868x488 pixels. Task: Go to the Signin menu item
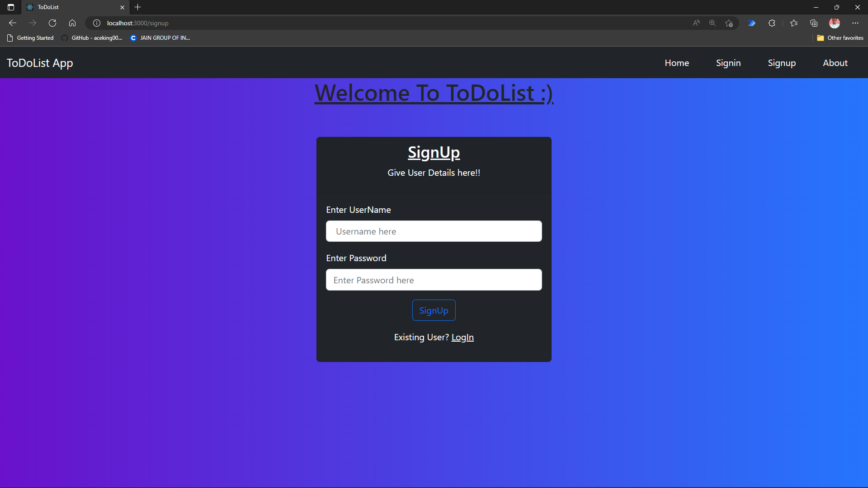tap(728, 63)
